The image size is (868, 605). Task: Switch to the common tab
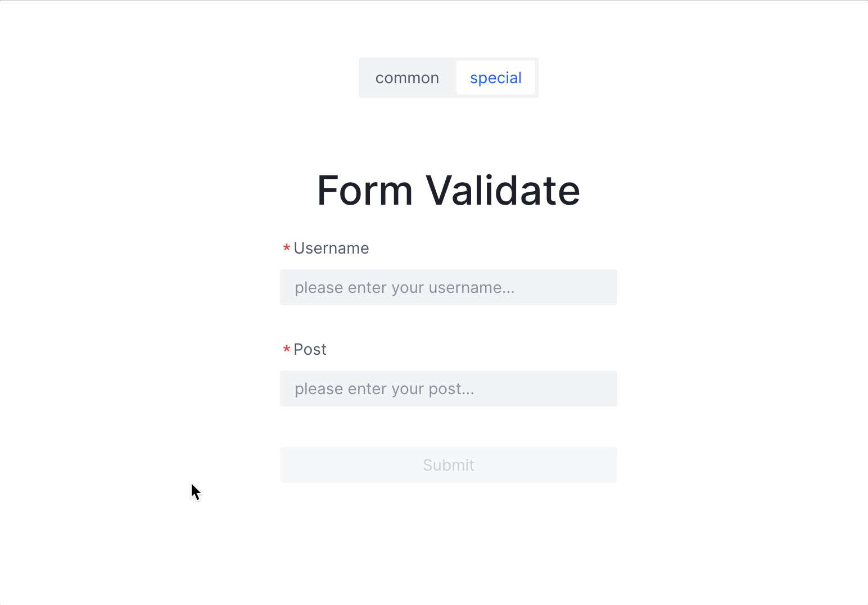pyautogui.click(x=407, y=78)
